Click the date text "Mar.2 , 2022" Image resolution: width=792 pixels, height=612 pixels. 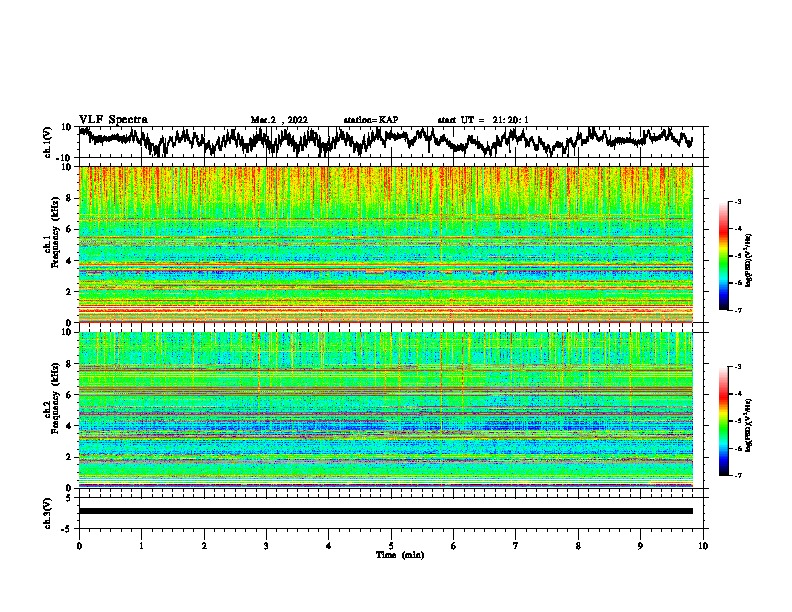[279, 120]
